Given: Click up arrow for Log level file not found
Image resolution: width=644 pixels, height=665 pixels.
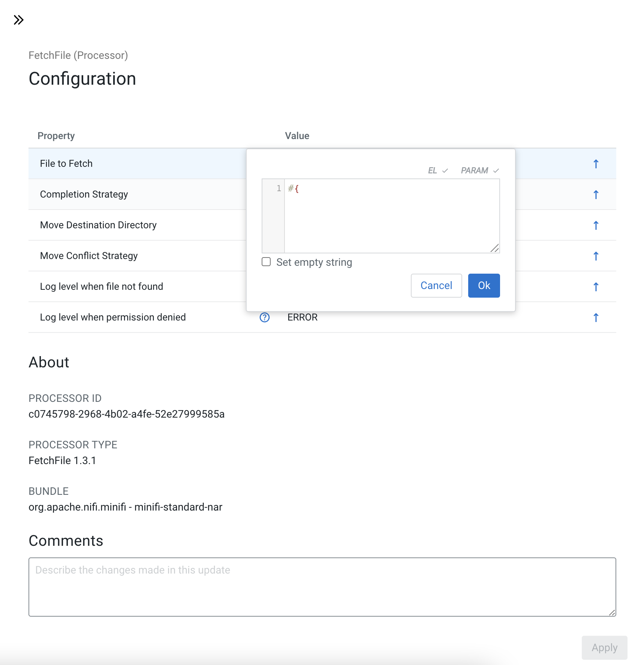Looking at the screenshot, I should coord(596,287).
